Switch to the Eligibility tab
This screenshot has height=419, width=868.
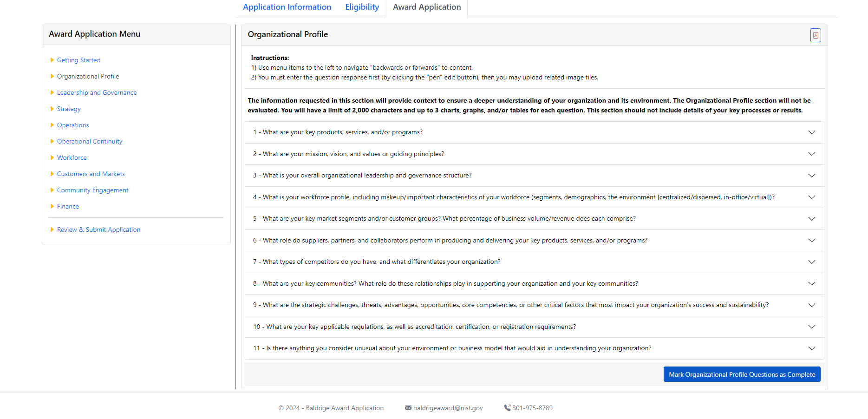click(x=362, y=7)
